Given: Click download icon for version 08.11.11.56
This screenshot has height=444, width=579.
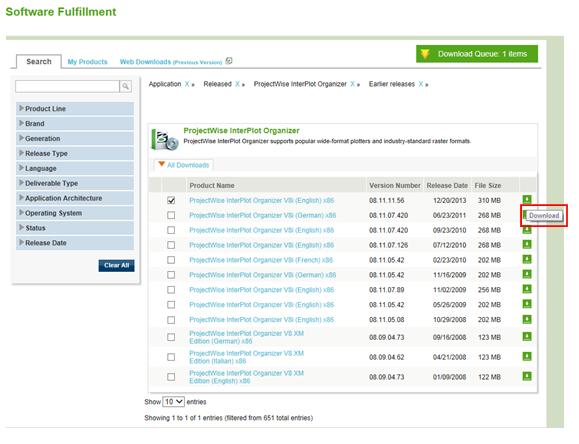Looking at the screenshot, I should pos(527,199).
